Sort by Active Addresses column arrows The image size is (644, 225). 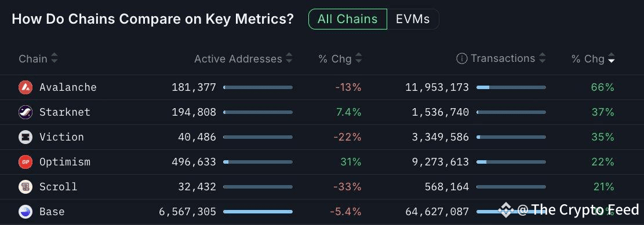289,58
